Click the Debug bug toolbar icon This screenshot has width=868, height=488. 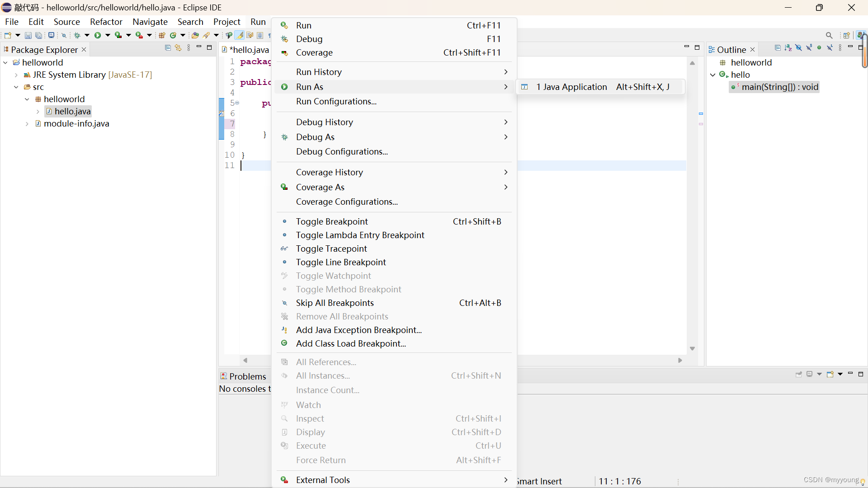click(77, 35)
